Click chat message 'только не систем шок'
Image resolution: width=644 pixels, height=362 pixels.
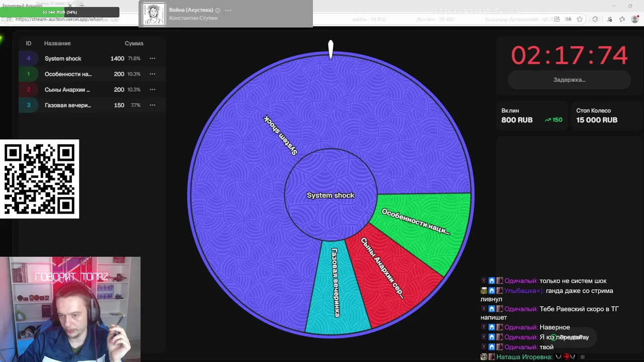click(573, 281)
